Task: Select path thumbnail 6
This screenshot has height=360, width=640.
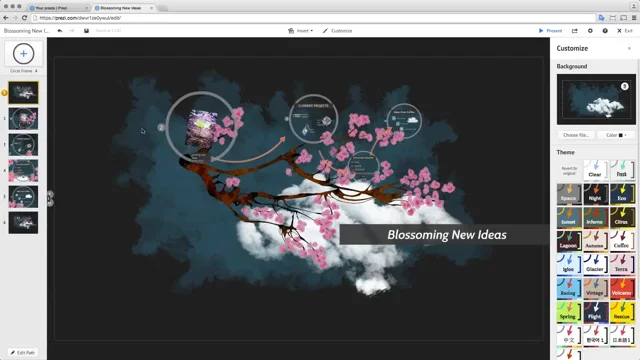Action: 23,222
